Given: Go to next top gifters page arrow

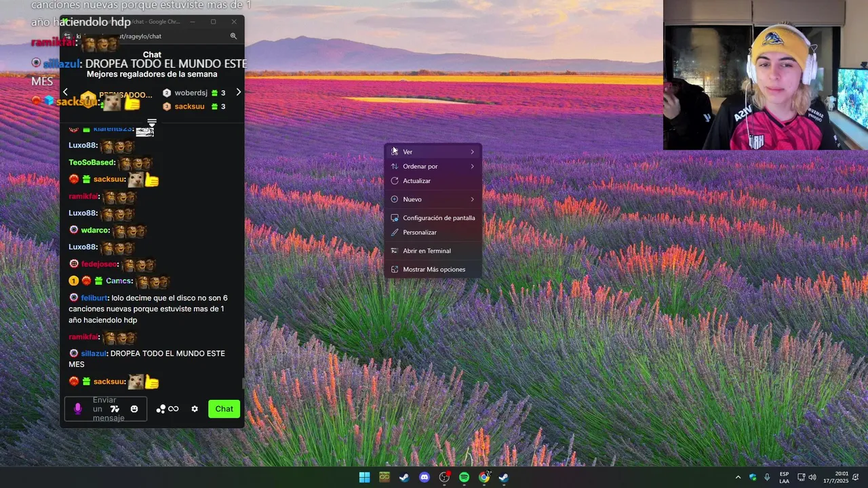Looking at the screenshot, I should click(238, 92).
